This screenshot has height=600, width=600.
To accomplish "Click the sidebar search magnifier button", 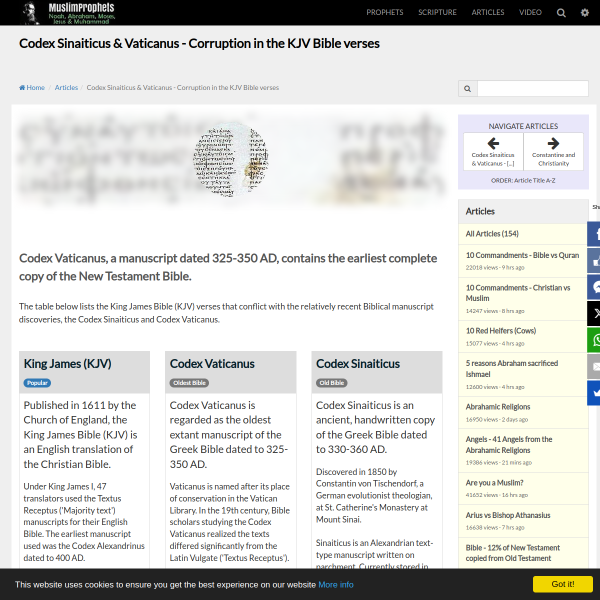I will 468,89.
